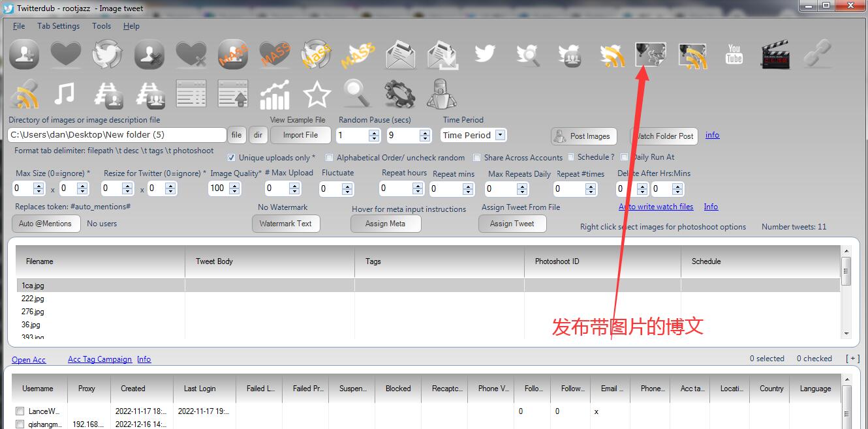Open the statistics chart icon
The width and height of the screenshot is (868, 429).
click(275, 95)
